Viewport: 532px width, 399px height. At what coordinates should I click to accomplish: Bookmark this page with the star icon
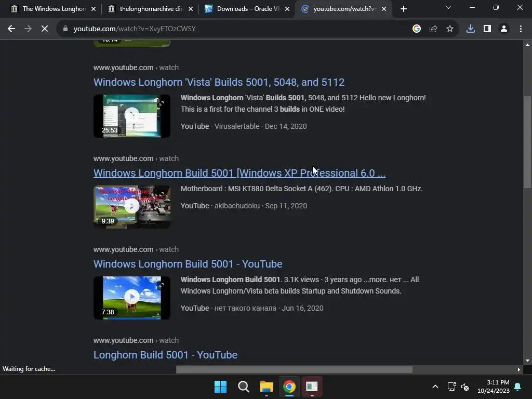tap(450, 29)
